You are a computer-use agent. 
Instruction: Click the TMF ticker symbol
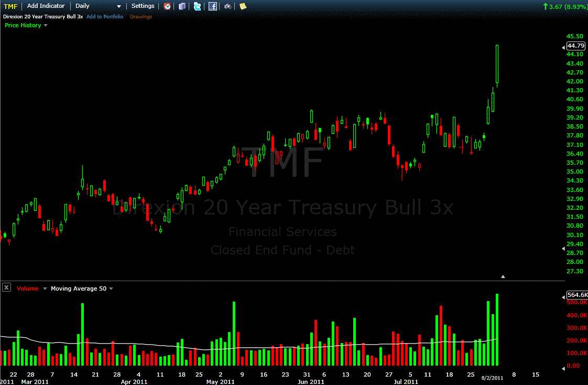[10, 6]
